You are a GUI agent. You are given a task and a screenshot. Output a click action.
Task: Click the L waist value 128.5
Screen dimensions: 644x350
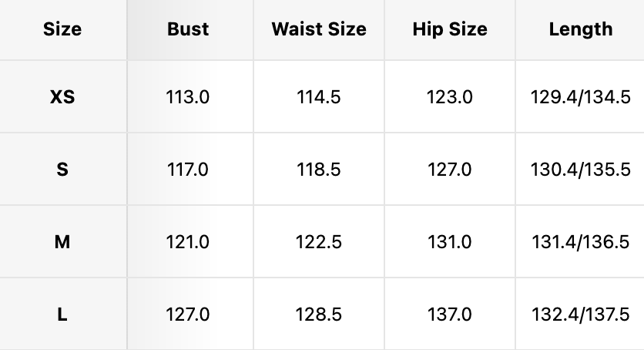coord(319,315)
